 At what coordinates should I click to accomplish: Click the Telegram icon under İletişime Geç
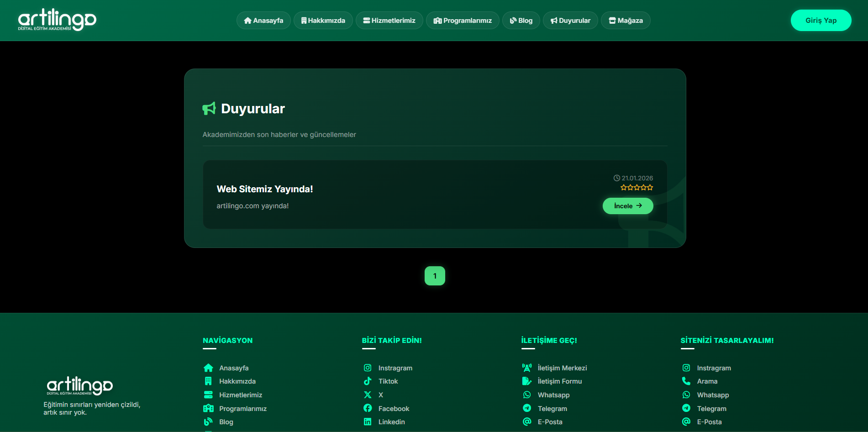tap(527, 408)
